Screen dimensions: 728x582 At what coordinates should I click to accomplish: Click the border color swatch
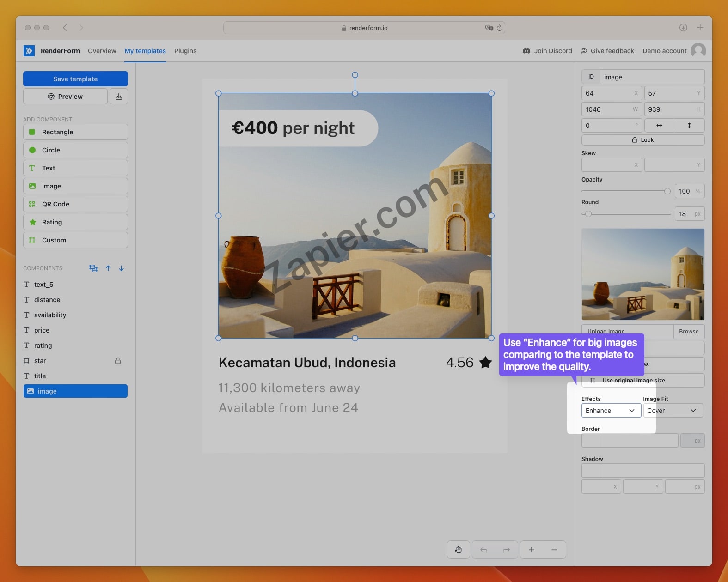click(591, 441)
